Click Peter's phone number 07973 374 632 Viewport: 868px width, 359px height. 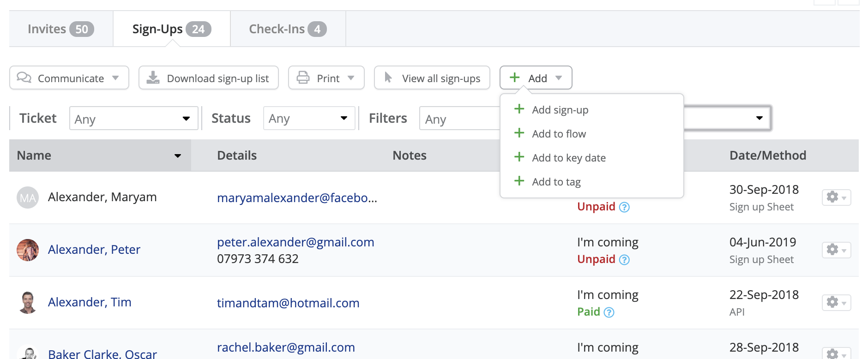click(x=258, y=259)
